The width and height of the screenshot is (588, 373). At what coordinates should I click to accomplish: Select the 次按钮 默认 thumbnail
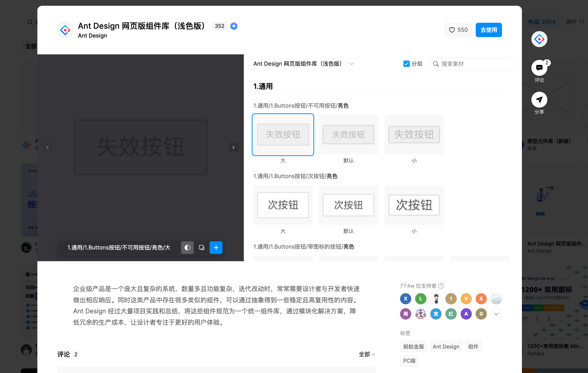[x=348, y=205]
